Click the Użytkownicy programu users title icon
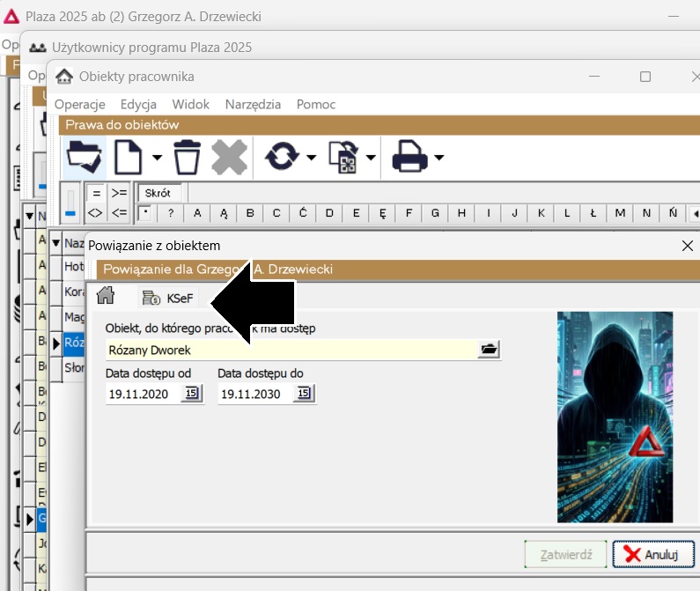The height and width of the screenshot is (591, 700). point(38,48)
